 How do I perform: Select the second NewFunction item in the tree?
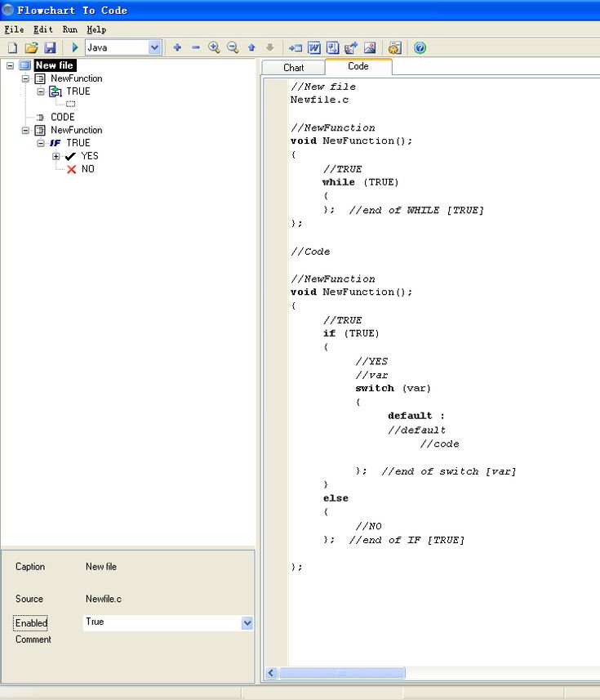[x=76, y=130]
